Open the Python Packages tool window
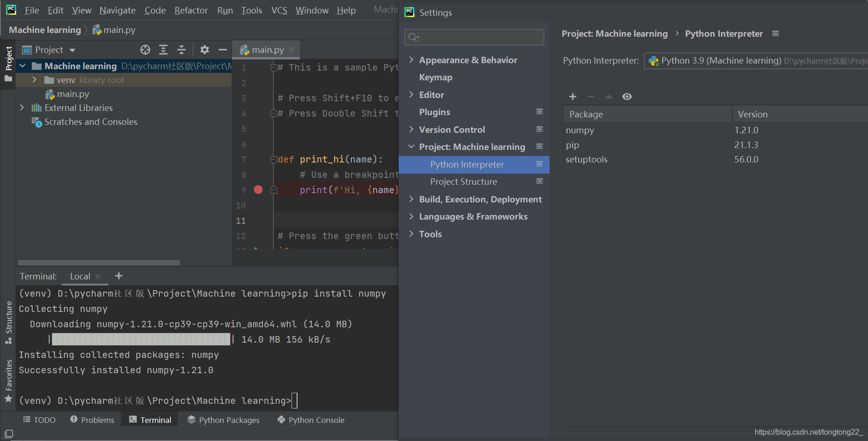Viewport: 868px width, 441px height. point(223,420)
